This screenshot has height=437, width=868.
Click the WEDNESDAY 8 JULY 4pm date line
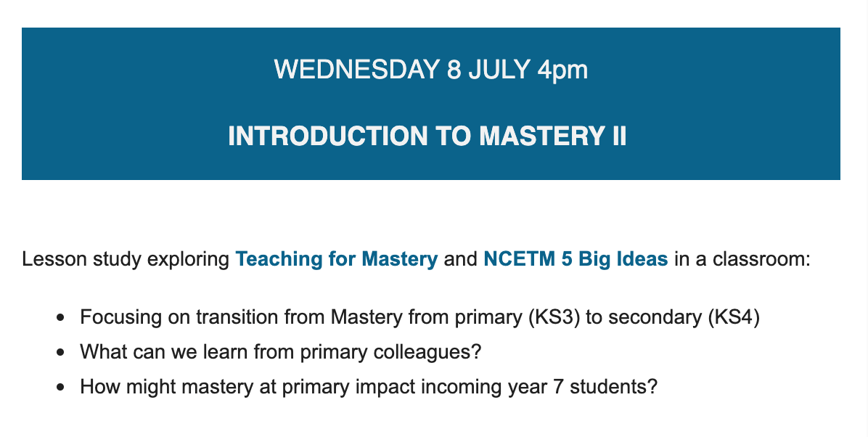[x=430, y=70]
